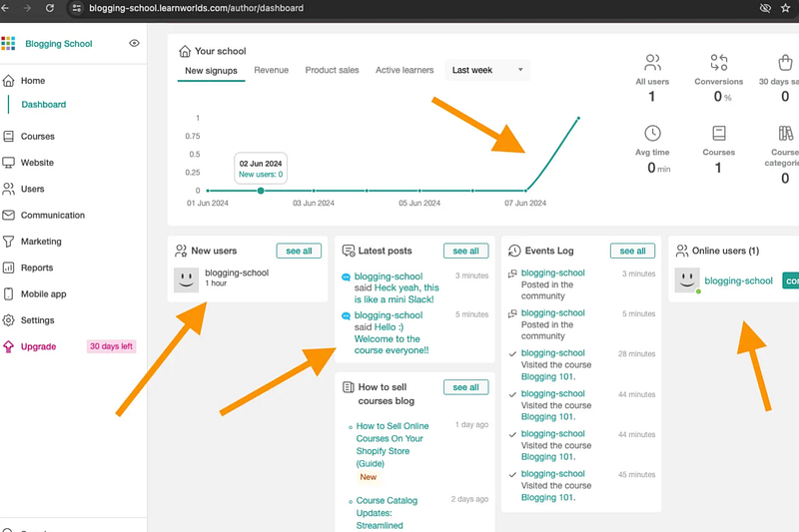This screenshot has width=799, height=532.
Task: Click the 30 days sales bag icon
Action: point(785,63)
